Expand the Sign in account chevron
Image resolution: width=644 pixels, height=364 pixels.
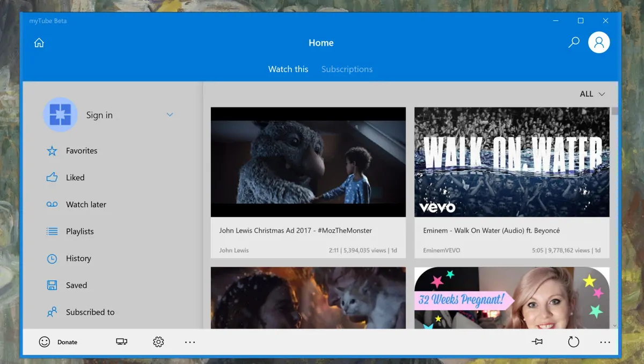[x=170, y=114]
